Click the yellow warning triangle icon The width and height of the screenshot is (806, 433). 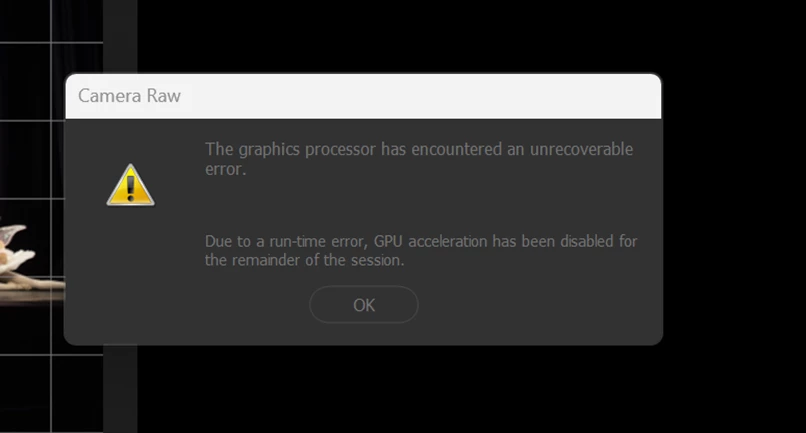[x=131, y=185]
